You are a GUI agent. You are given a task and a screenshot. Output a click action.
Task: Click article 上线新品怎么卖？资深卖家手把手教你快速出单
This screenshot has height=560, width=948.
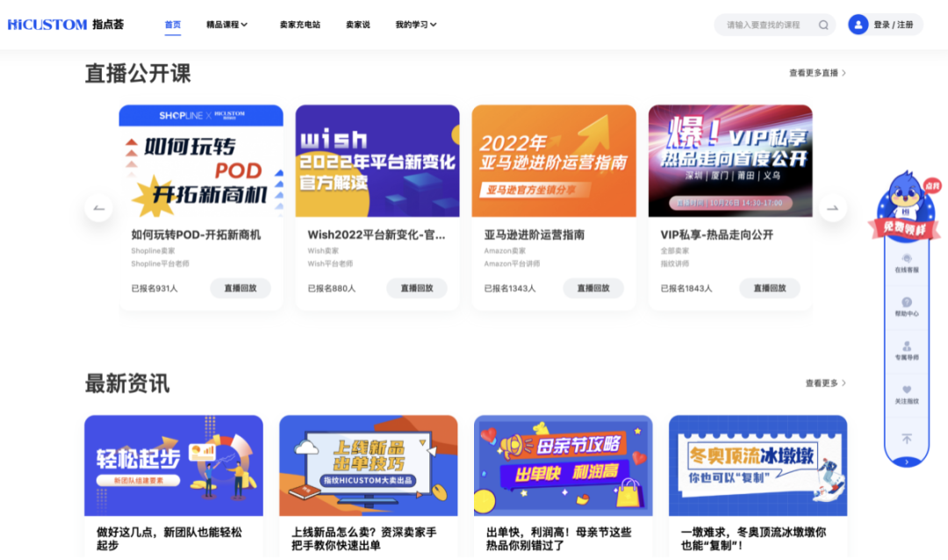364,538
